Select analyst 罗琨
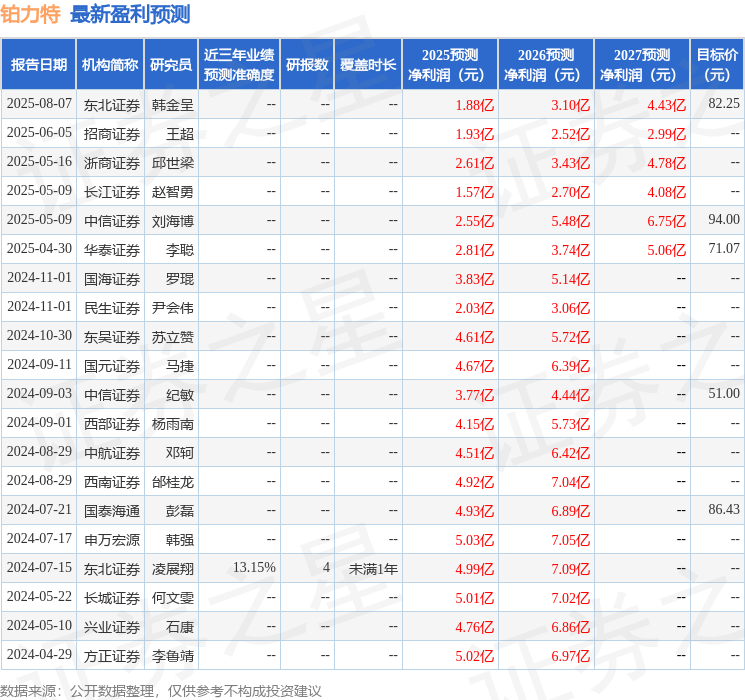The height and width of the screenshot is (700, 745). click(x=180, y=279)
